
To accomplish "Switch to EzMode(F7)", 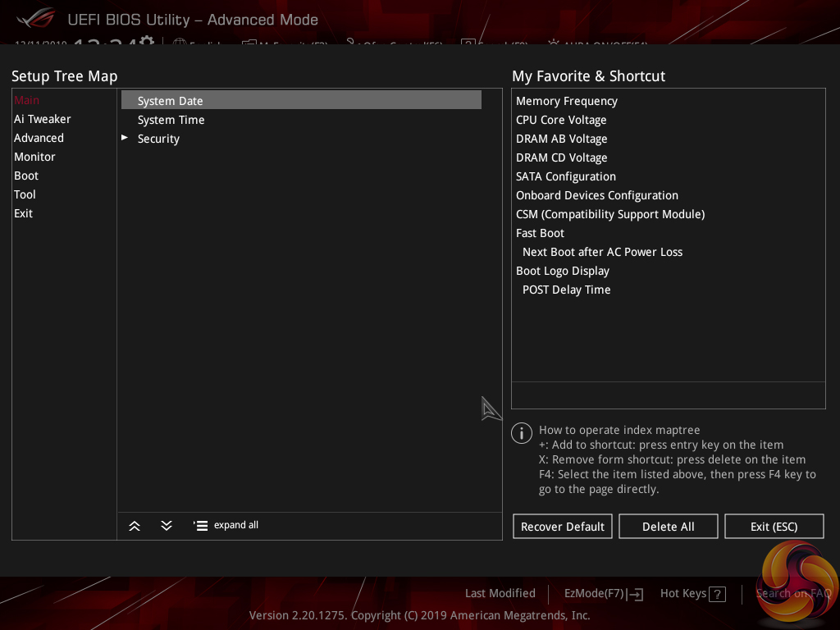I will click(x=594, y=594).
